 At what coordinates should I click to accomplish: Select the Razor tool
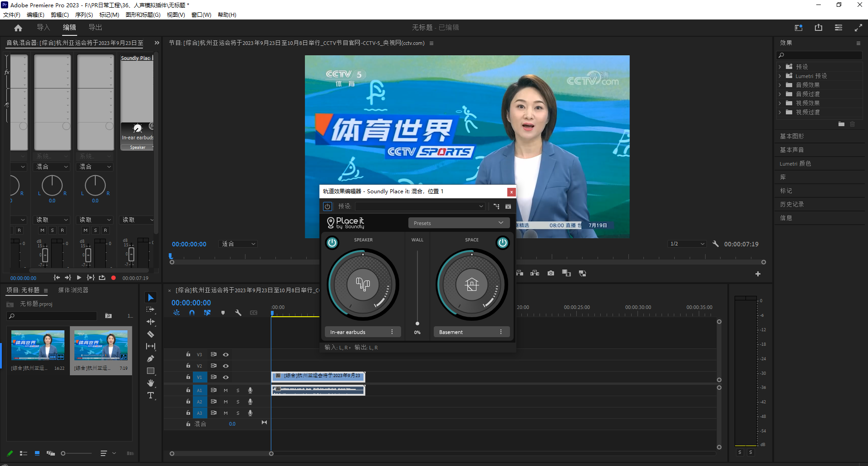point(151,334)
